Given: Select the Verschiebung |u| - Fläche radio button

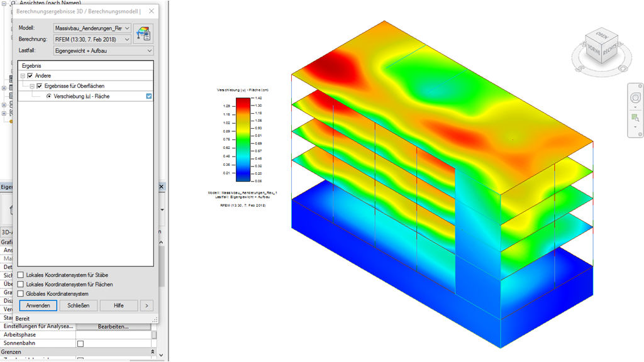Looking at the screenshot, I should tap(50, 96).
